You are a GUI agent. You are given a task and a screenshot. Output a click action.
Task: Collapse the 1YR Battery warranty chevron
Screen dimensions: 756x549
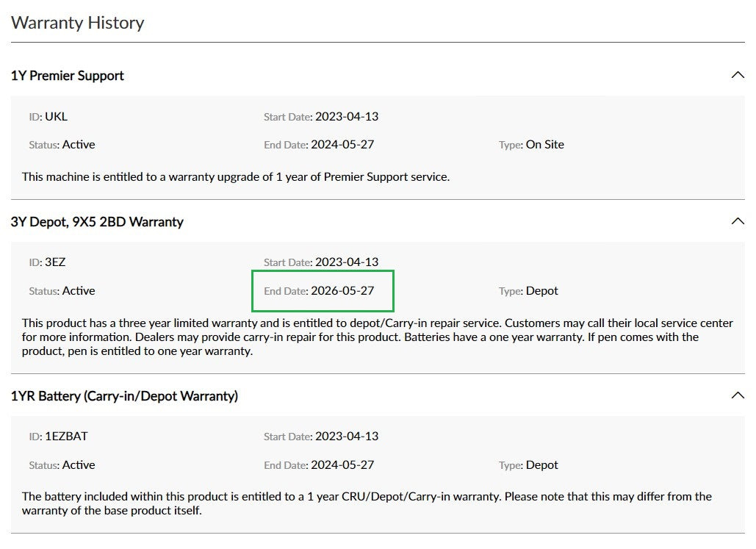[x=738, y=395]
